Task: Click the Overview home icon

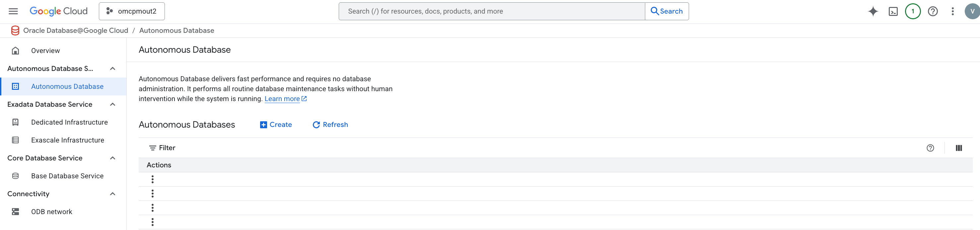Action: pos(15,51)
